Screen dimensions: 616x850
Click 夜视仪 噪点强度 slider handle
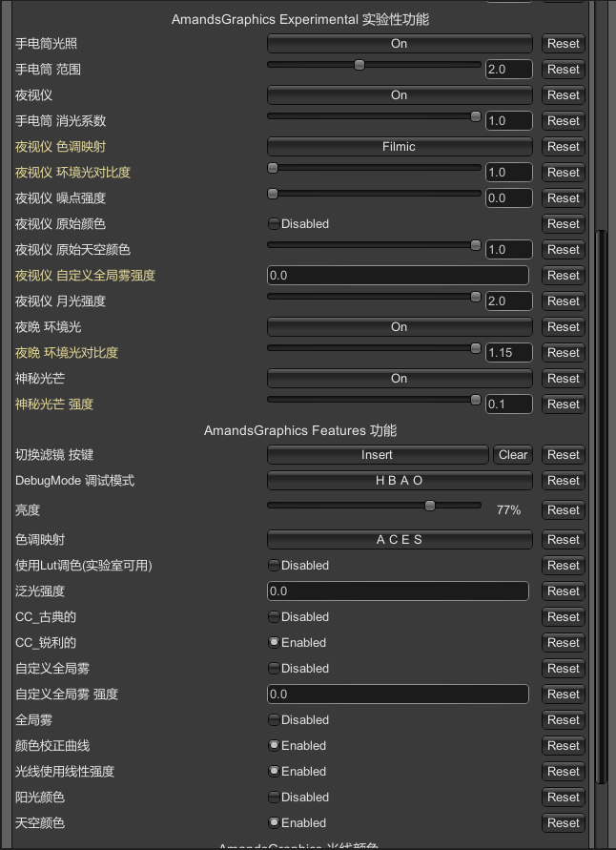273,194
